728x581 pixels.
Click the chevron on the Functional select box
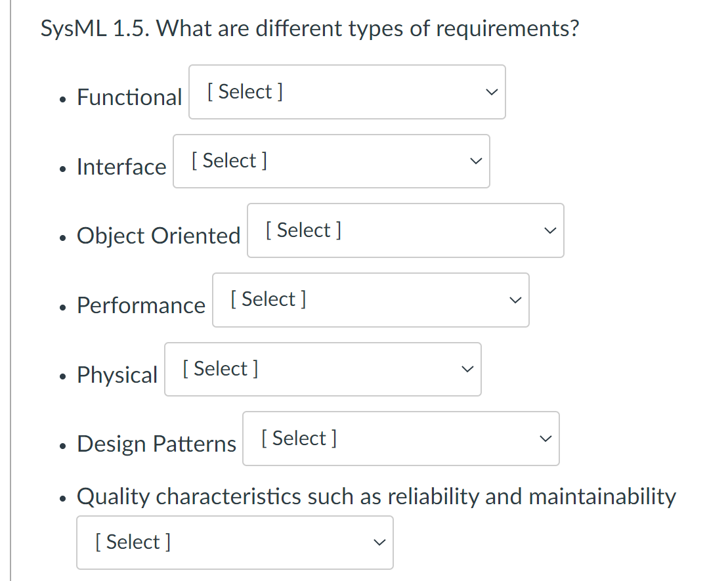point(491,92)
